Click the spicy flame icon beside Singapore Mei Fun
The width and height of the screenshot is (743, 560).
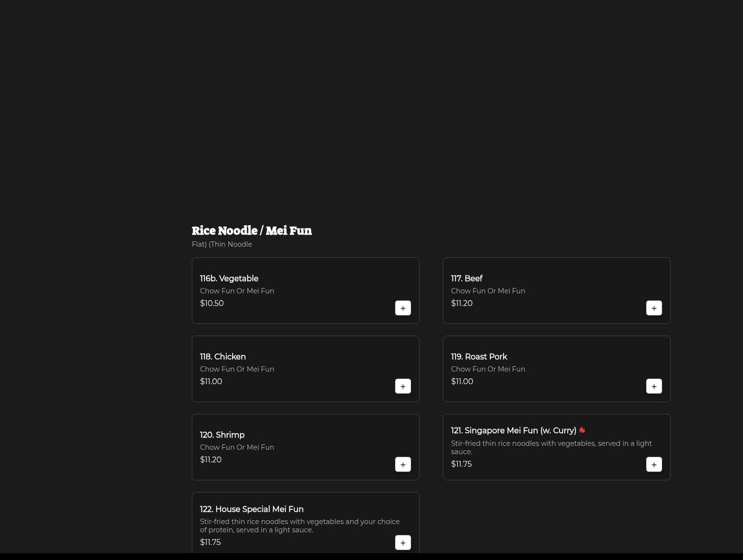pyautogui.click(x=582, y=430)
